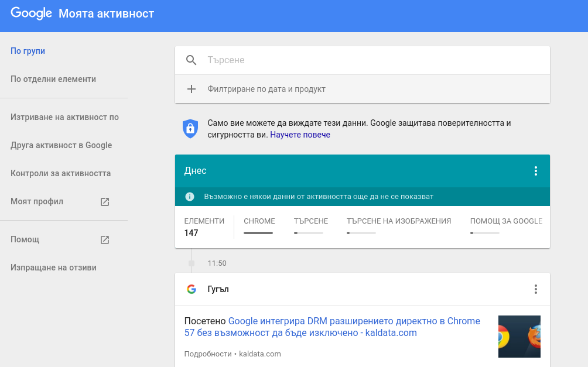The image size is (588, 367).
Task: Switch to По отделни елементи view
Action: [53, 79]
